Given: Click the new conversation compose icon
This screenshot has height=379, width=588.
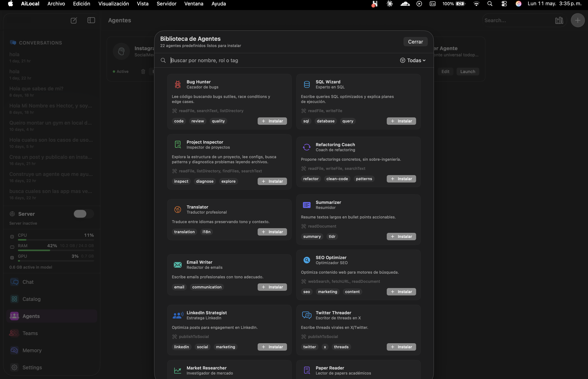Looking at the screenshot, I should coord(74,20).
